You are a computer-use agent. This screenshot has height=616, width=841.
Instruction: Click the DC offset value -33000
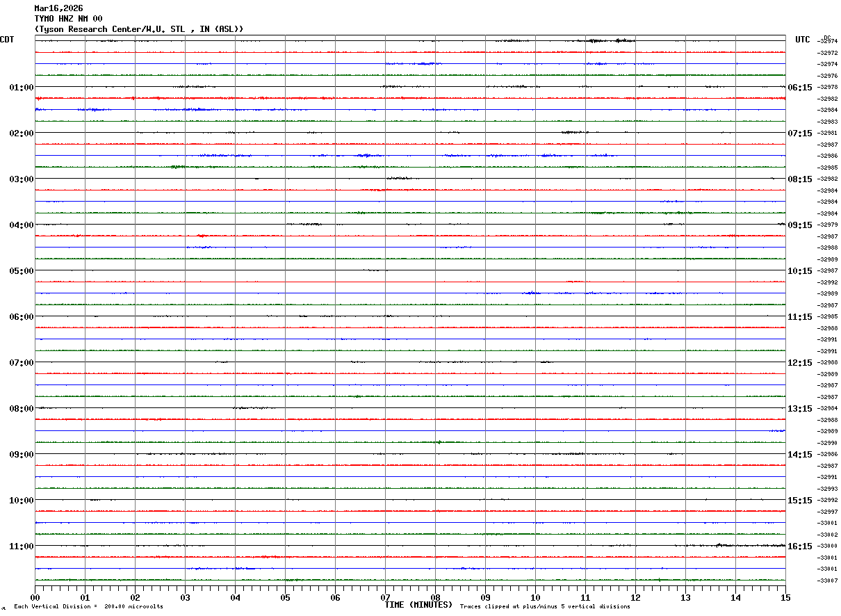click(x=828, y=546)
